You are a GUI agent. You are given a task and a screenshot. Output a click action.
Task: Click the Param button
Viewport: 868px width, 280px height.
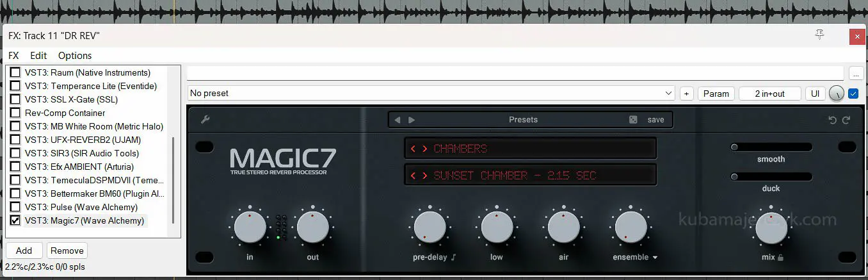pos(716,94)
